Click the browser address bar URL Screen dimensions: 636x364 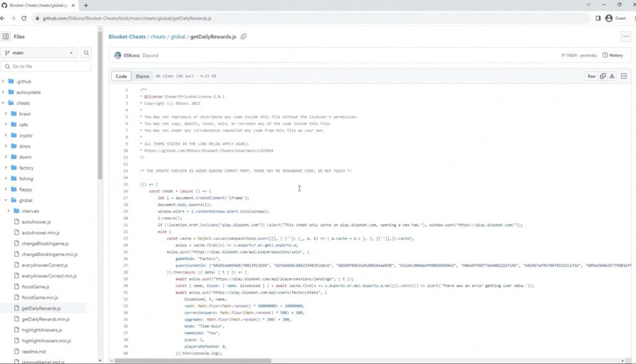(x=127, y=18)
